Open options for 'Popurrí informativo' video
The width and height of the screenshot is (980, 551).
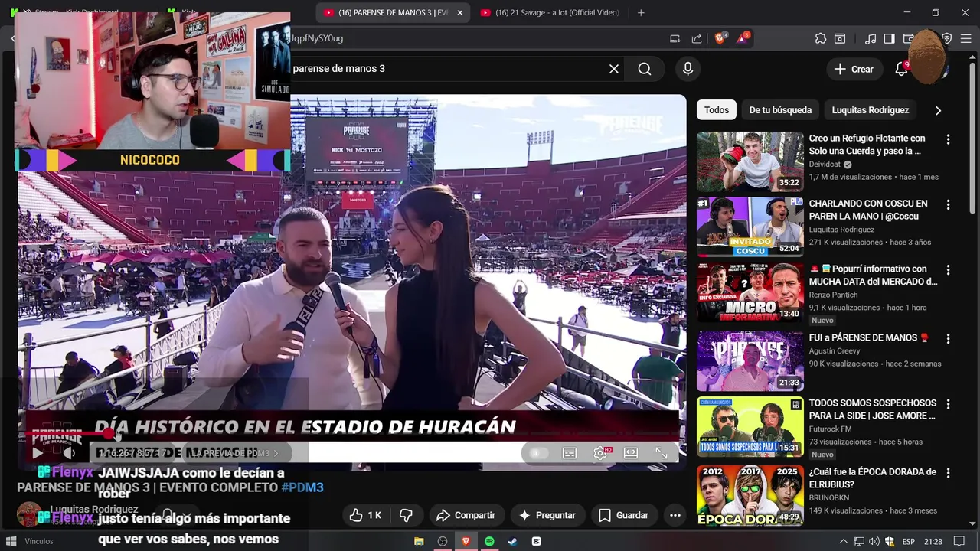[x=948, y=269]
